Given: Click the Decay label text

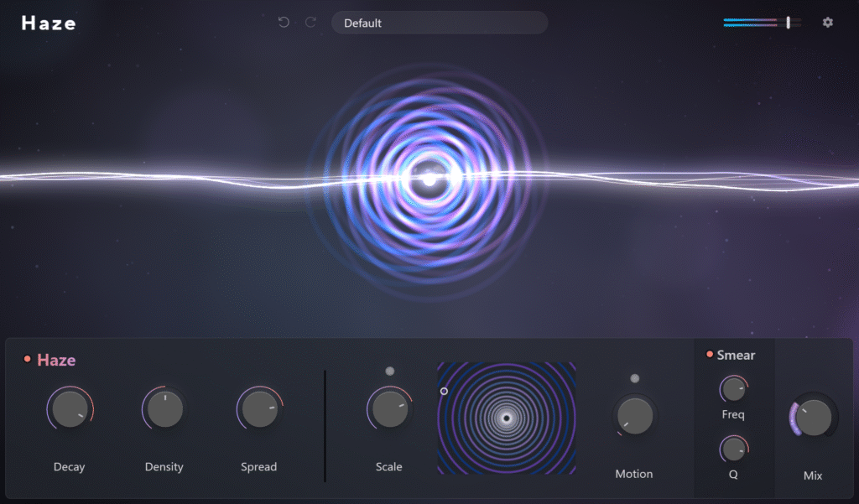Looking at the screenshot, I should pyautogui.click(x=69, y=467).
